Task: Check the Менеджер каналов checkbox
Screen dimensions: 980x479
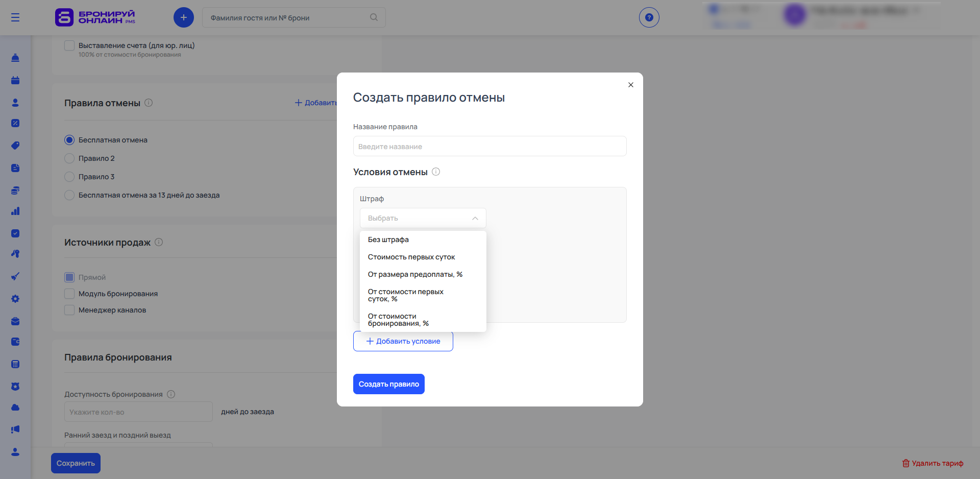Action: (69, 310)
